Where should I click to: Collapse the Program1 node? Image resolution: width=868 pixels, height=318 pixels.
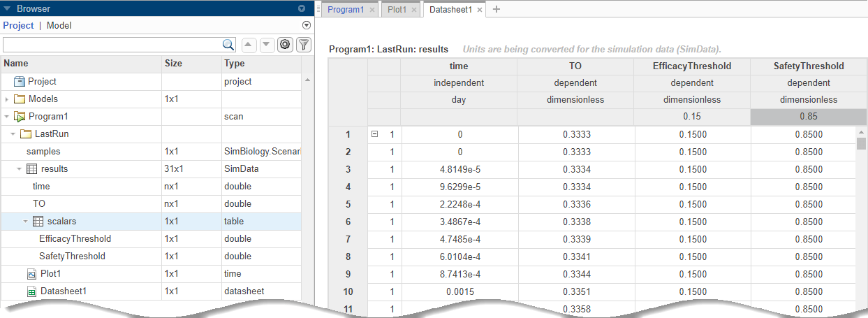tap(7, 117)
